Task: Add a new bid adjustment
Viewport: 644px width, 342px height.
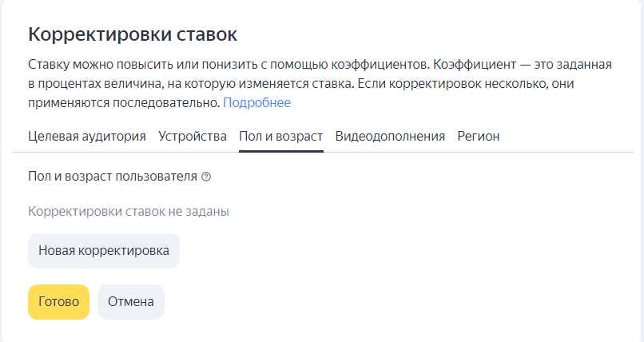Action: point(104,251)
